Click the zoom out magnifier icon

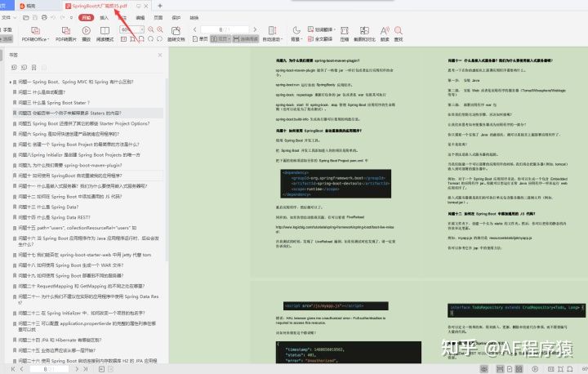(x=151, y=29)
